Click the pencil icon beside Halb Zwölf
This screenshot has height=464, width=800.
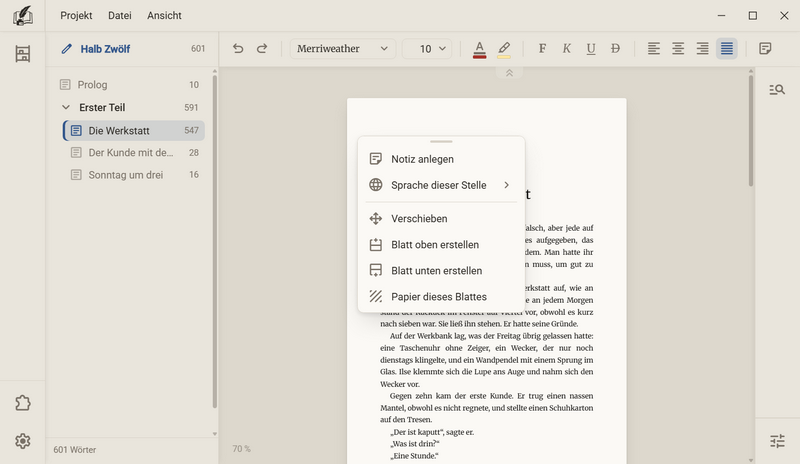point(66,49)
